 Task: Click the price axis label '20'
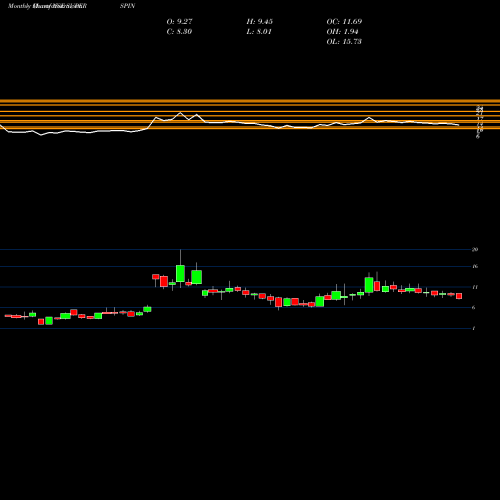(475, 249)
